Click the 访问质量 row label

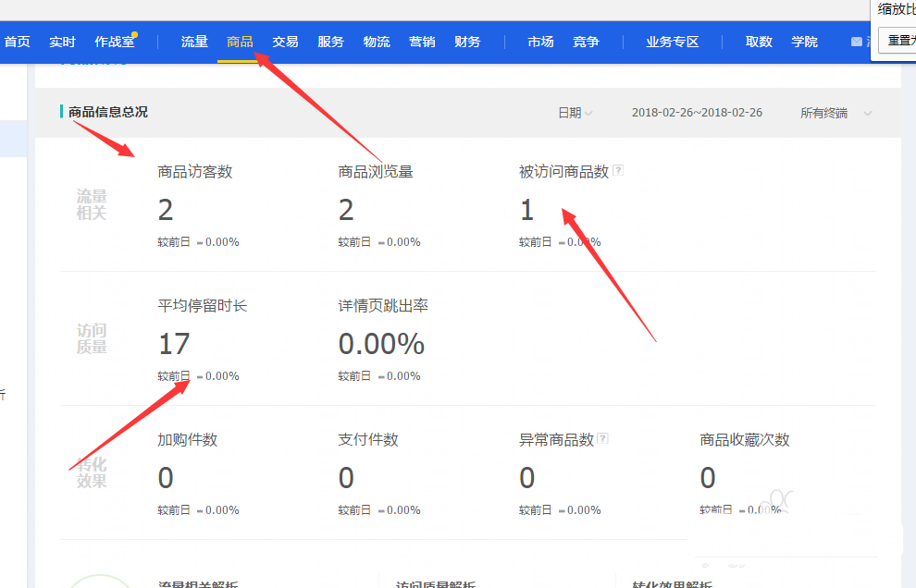tap(92, 338)
